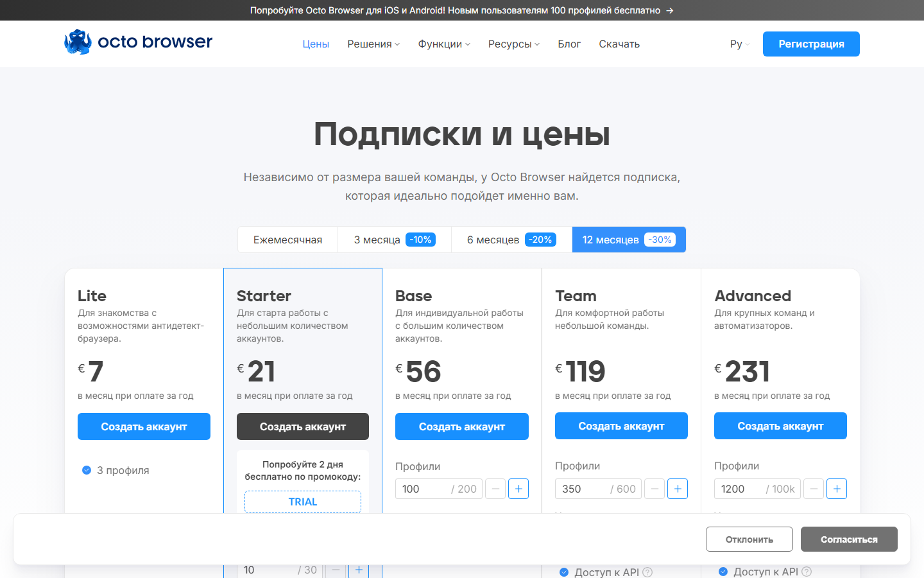Focus the Team plan profiles input field

[598, 489]
